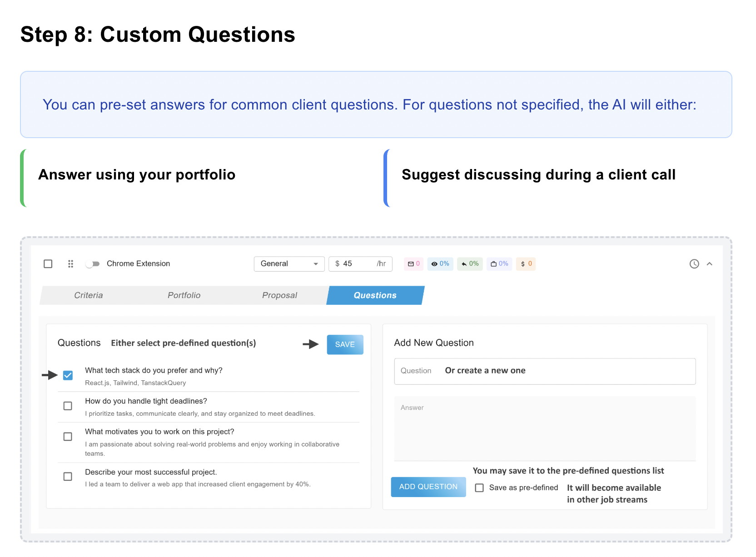Toggle the Chrome Extension stream switch

point(92,264)
